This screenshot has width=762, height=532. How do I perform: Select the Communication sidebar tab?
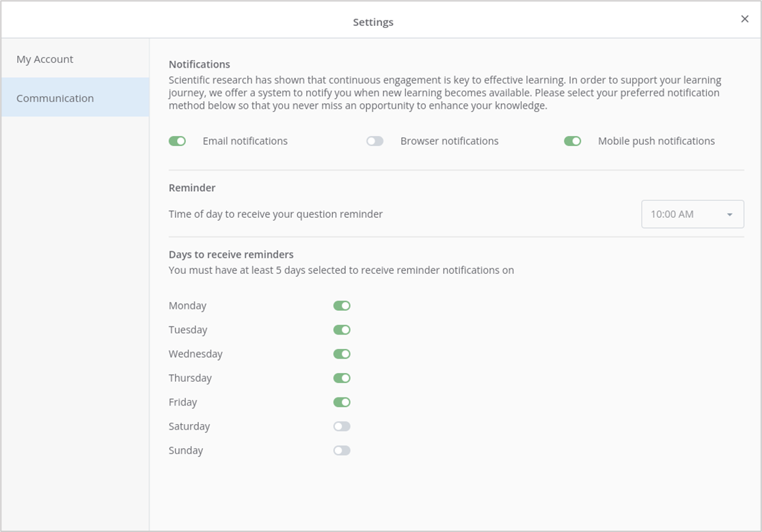pos(55,98)
